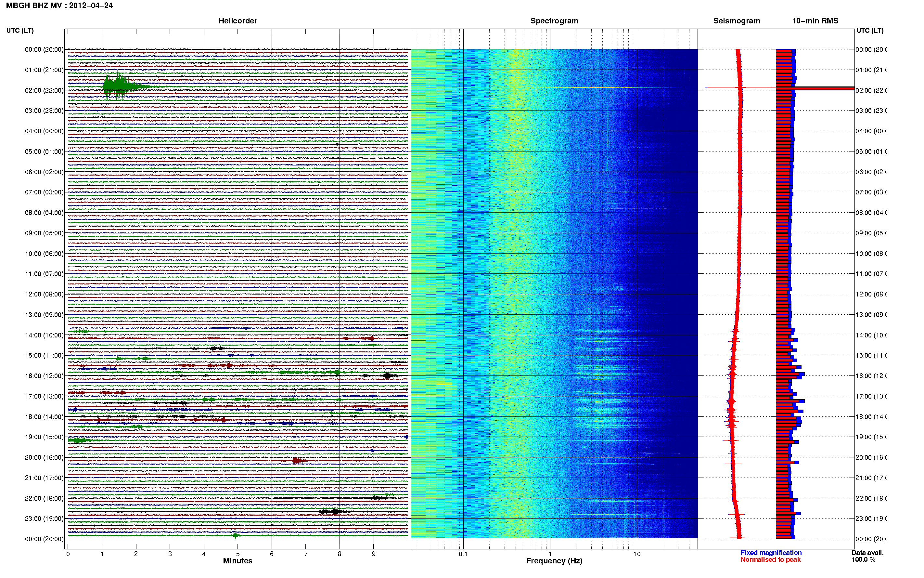924x578 pixels.
Task: Select the Seismogram panel heading
Action: [737, 21]
